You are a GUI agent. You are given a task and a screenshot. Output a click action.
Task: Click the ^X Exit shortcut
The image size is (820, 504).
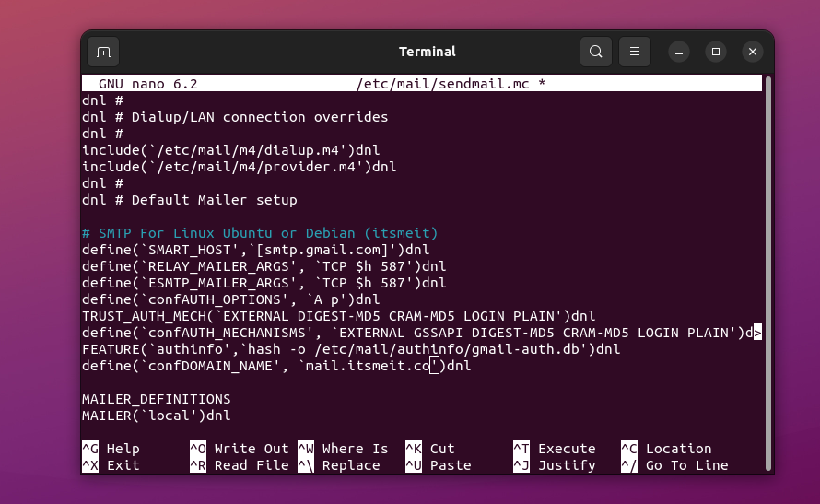pyautogui.click(x=111, y=465)
